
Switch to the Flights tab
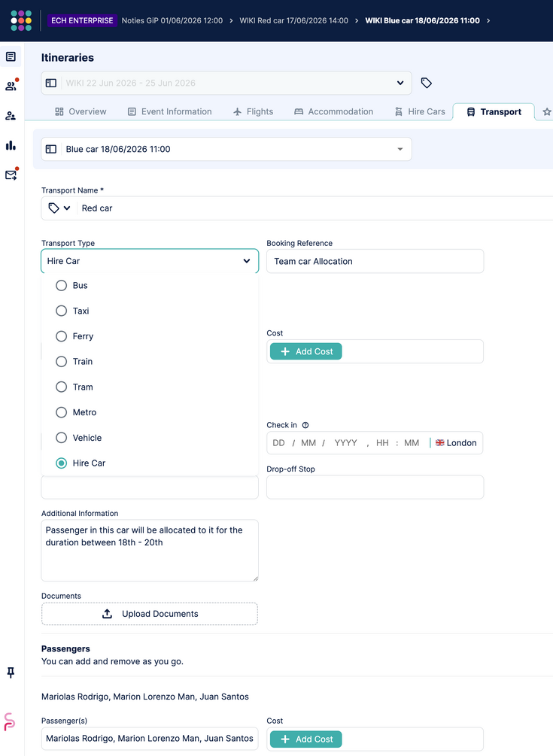pos(253,111)
